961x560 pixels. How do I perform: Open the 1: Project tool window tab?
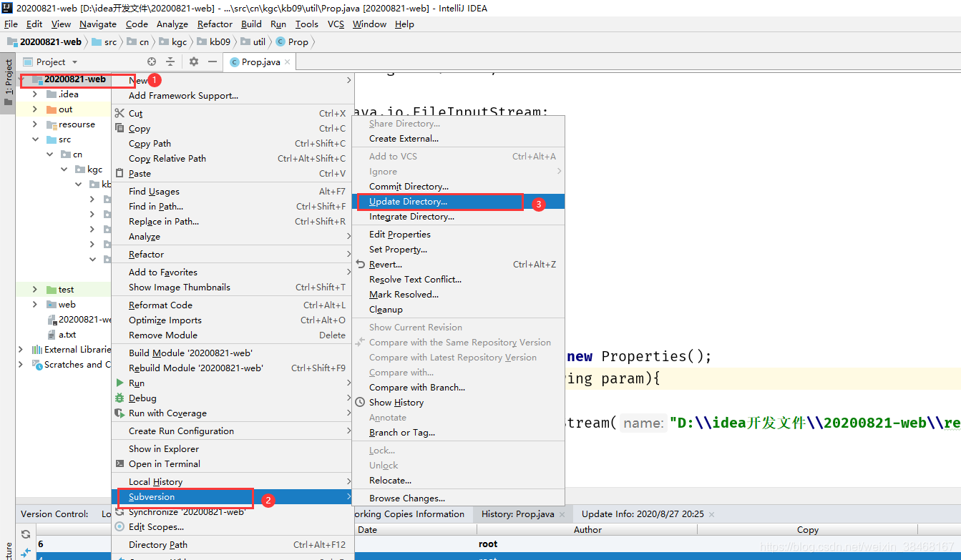(8, 82)
